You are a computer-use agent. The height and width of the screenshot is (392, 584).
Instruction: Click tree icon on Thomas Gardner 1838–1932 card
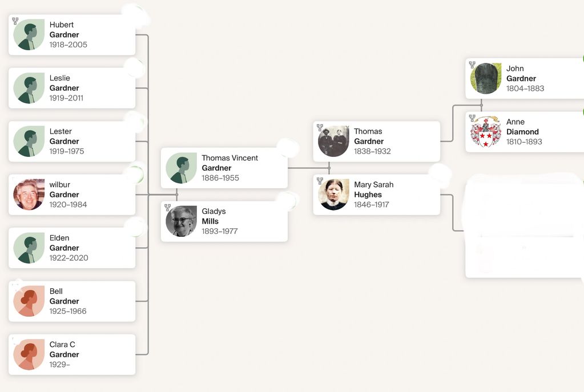pyautogui.click(x=320, y=128)
